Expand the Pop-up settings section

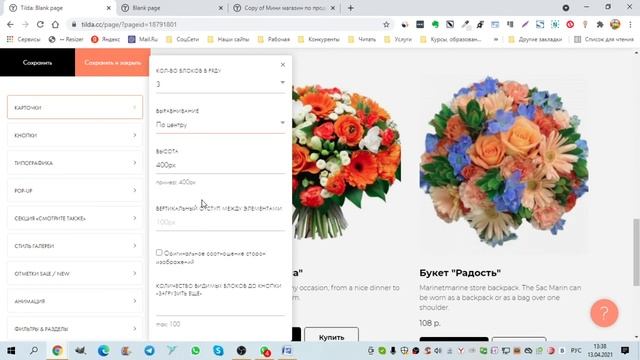click(x=75, y=191)
